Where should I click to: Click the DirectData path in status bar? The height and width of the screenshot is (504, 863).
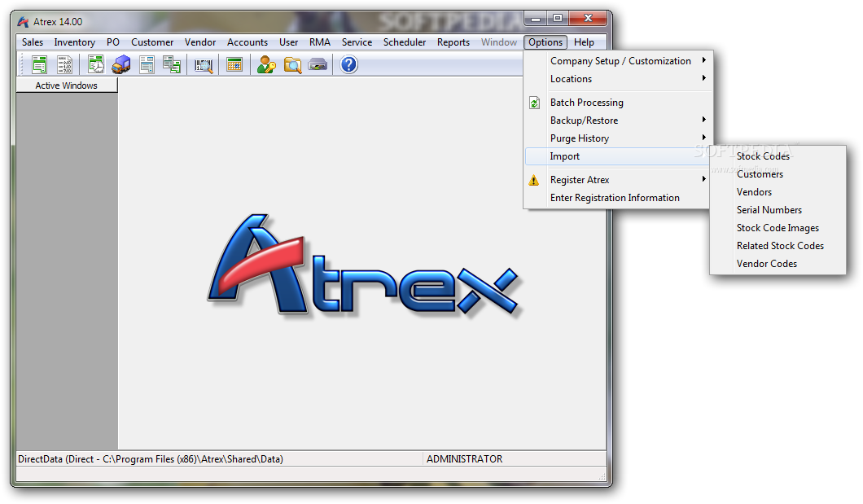coord(151,459)
